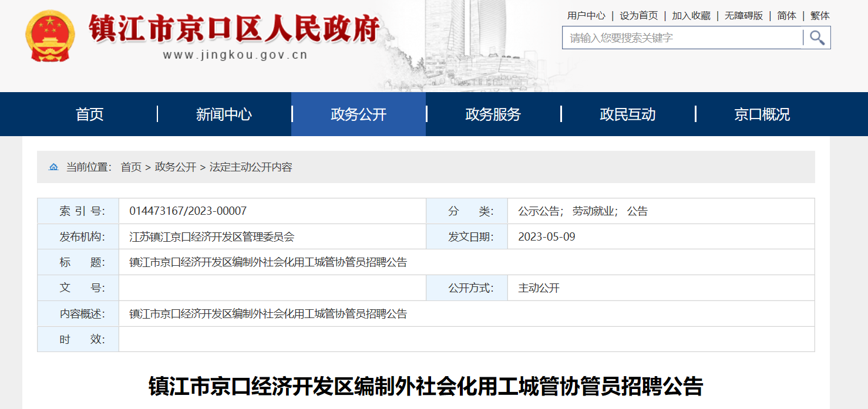Click the summary text in the 内容概述 row

coord(268,314)
